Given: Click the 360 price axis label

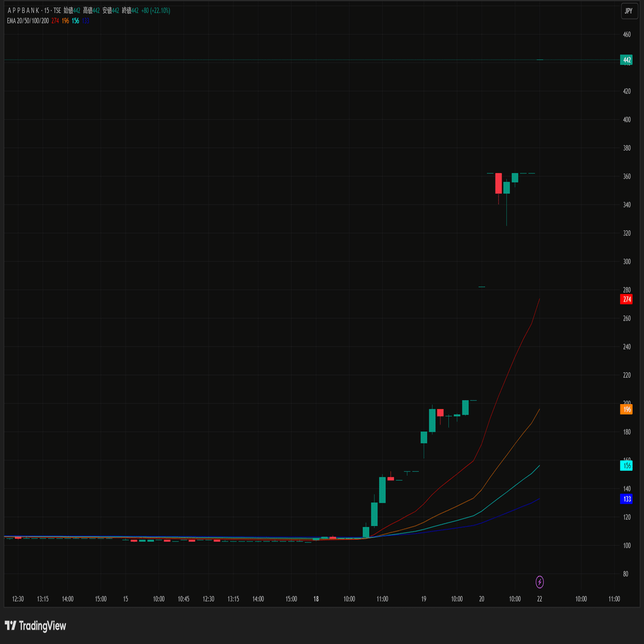Looking at the screenshot, I should click(x=627, y=176).
